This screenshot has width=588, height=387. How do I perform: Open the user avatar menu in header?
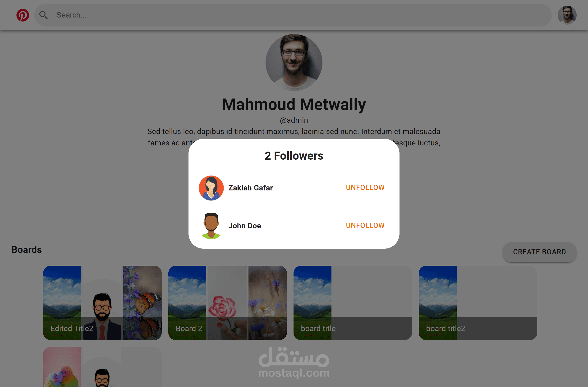[567, 15]
